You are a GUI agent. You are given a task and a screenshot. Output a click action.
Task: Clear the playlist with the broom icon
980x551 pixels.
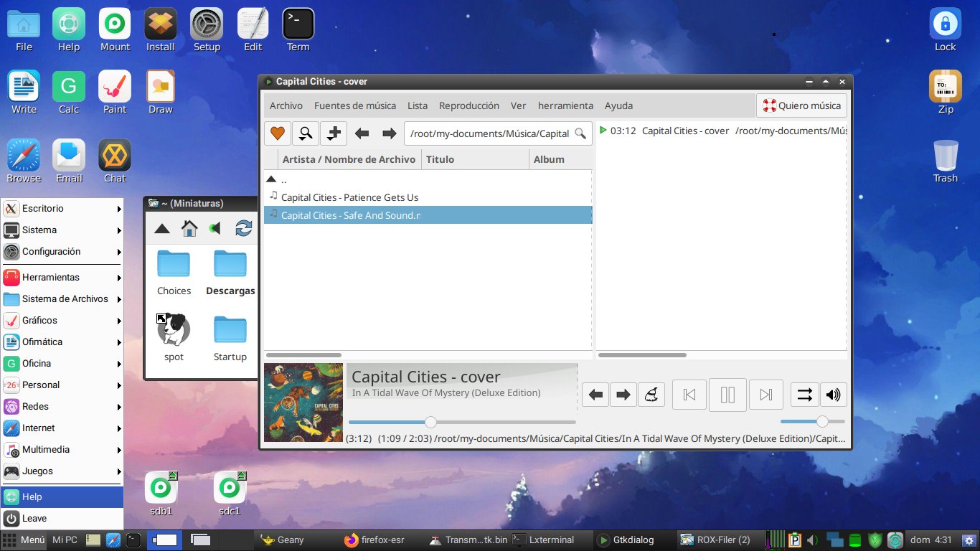[651, 395]
